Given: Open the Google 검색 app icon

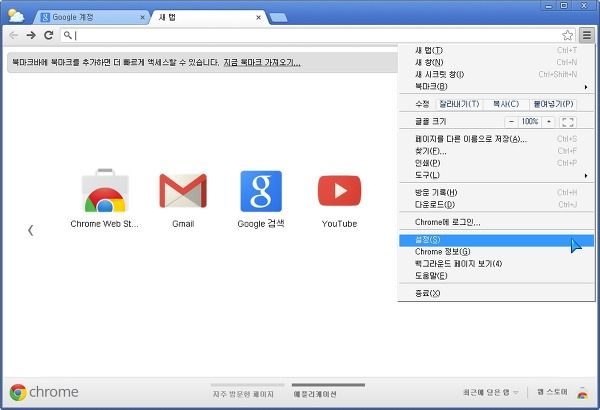Looking at the screenshot, I should point(261,191).
